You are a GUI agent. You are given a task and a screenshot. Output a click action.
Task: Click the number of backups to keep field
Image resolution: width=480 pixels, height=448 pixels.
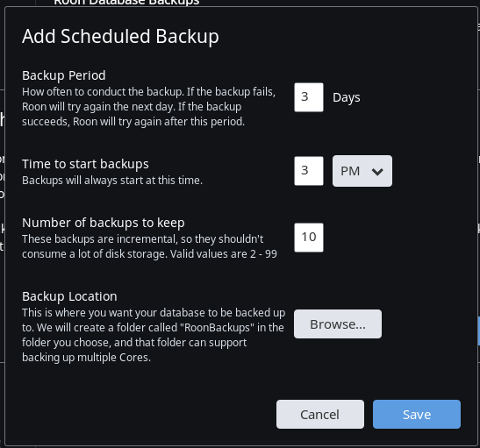[x=309, y=238]
